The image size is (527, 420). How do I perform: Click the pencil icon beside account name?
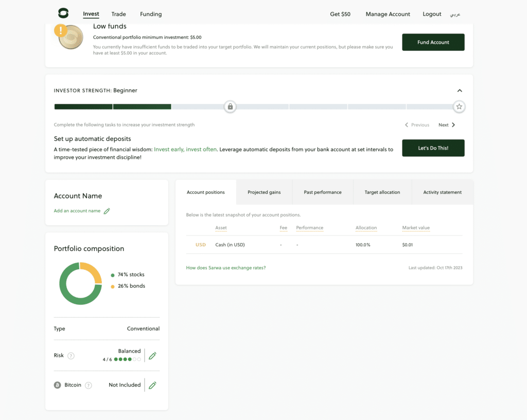[x=107, y=211]
